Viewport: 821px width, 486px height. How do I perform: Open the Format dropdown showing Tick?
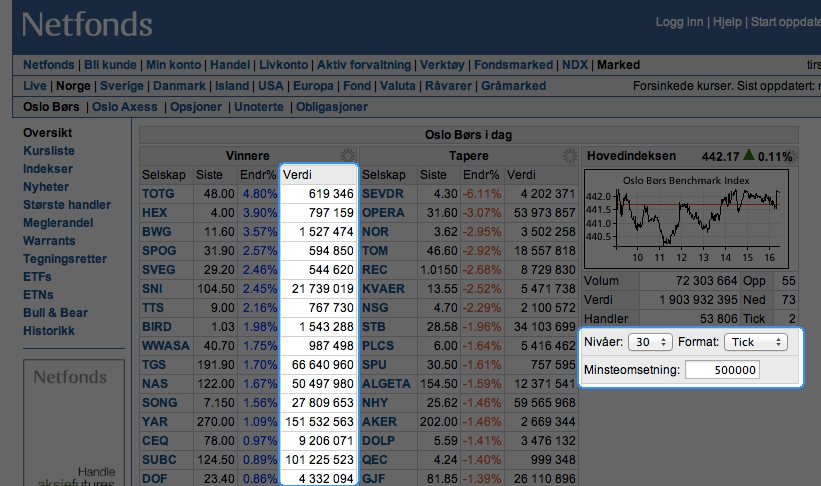(756, 342)
